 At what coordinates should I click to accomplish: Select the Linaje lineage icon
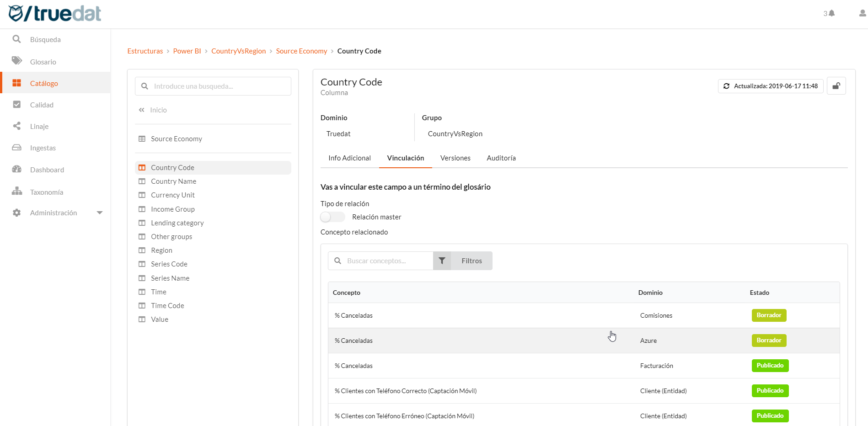[17, 126]
